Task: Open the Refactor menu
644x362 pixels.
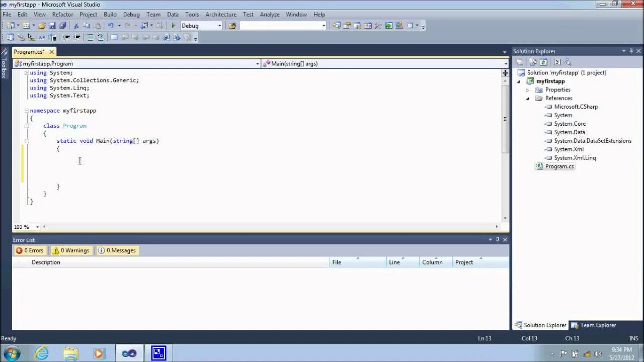Action: pos(62,15)
